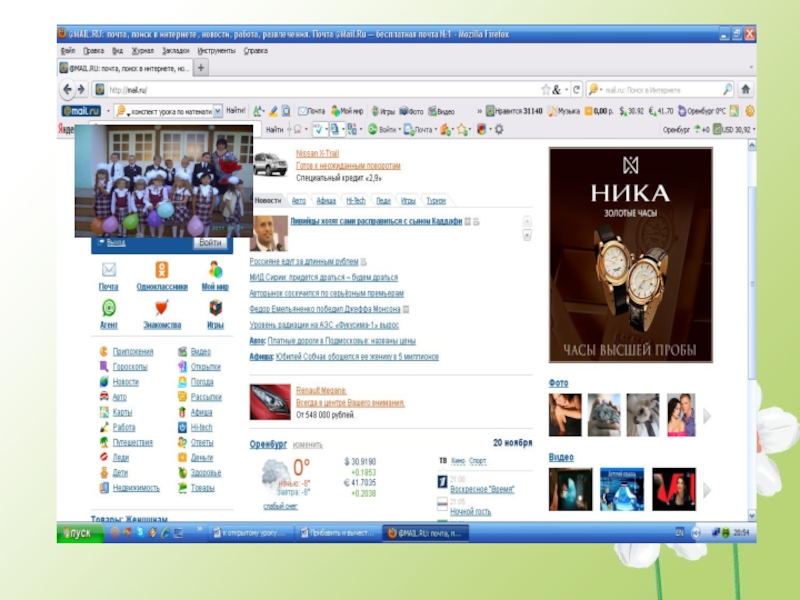Switch to the Авто news tab
The height and width of the screenshot is (600, 800).
point(298,201)
